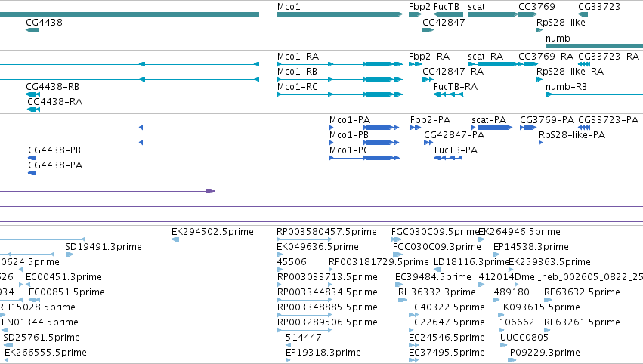Select the FucTB gene label
Viewport: 643px width, 364px height.
pyautogui.click(x=447, y=7)
